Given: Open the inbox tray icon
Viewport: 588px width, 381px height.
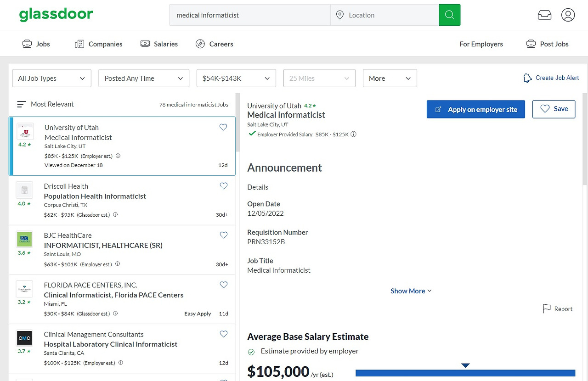Looking at the screenshot, I should [x=544, y=15].
